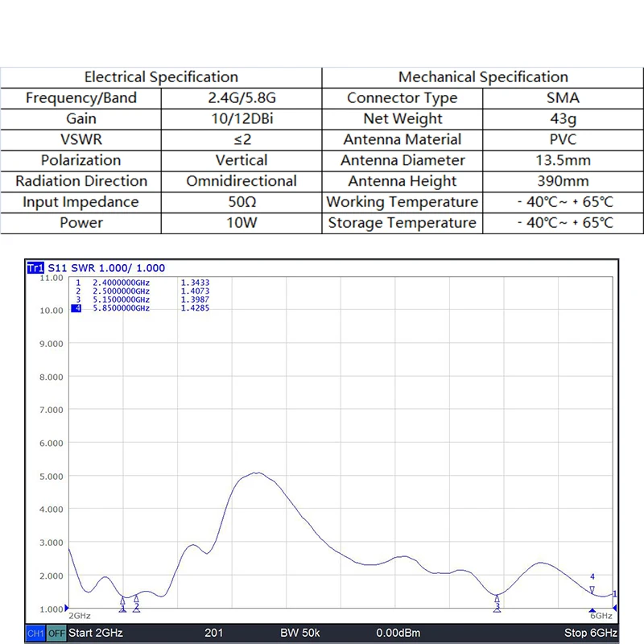This screenshot has height=644, width=644.
Task: Click marker 4 triangle at 5.85GHz
Action: pos(592,589)
